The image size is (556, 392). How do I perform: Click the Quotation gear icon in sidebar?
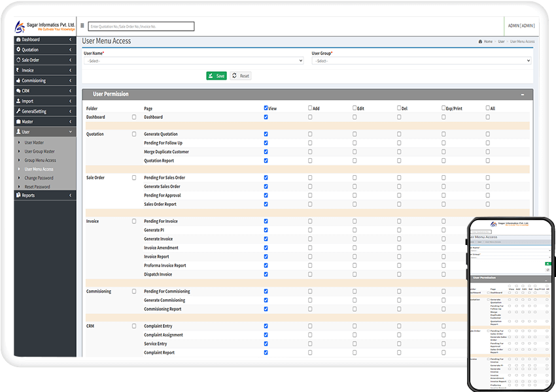pos(18,50)
